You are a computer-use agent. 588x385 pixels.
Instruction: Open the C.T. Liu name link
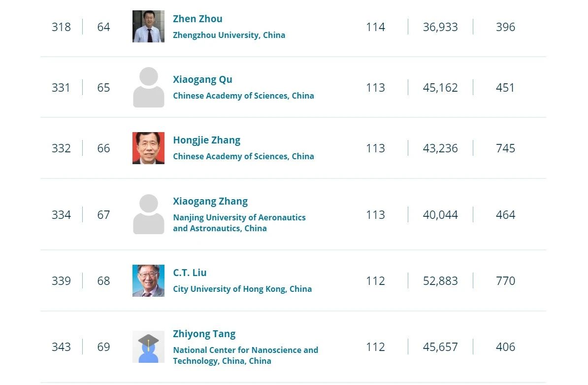point(190,273)
